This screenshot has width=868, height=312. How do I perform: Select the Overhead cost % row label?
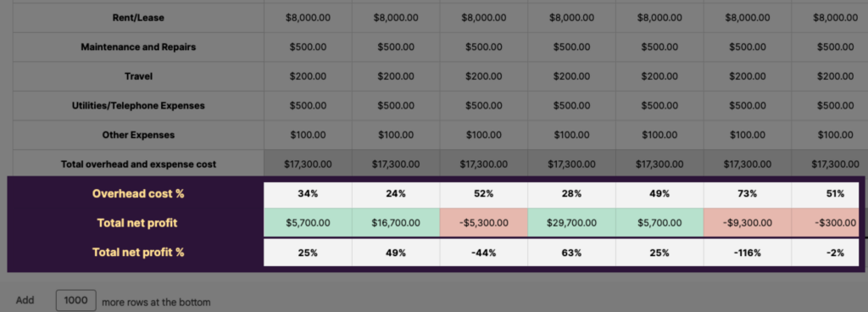(138, 193)
